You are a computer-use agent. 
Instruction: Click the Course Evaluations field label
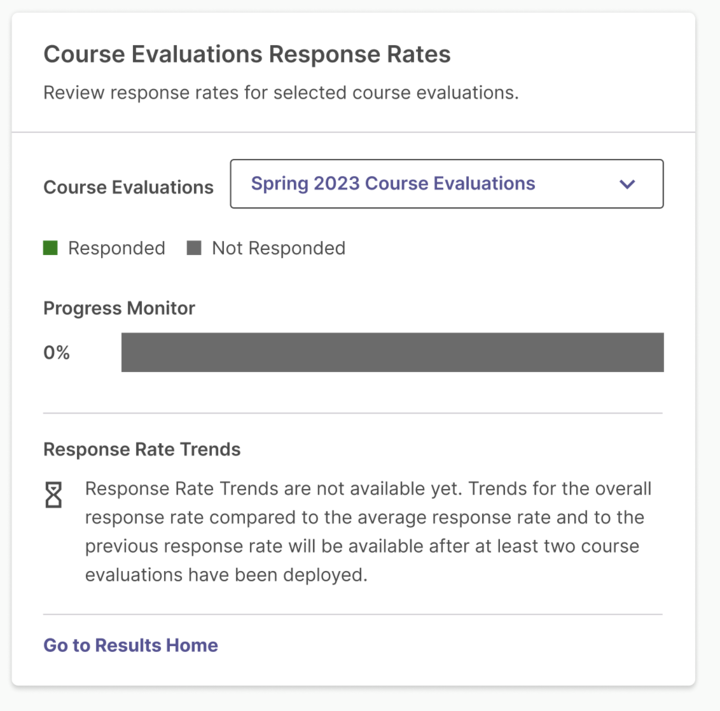(129, 187)
